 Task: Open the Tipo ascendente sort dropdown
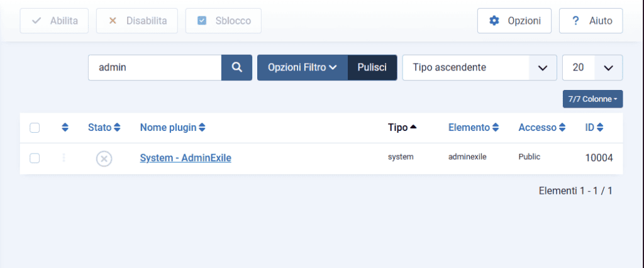(x=479, y=67)
